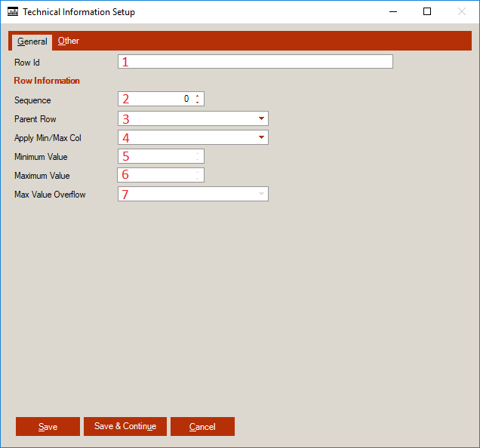The width and height of the screenshot is (480, 448).
Task: Open the Parent Row dropdown
Action: 261,118
